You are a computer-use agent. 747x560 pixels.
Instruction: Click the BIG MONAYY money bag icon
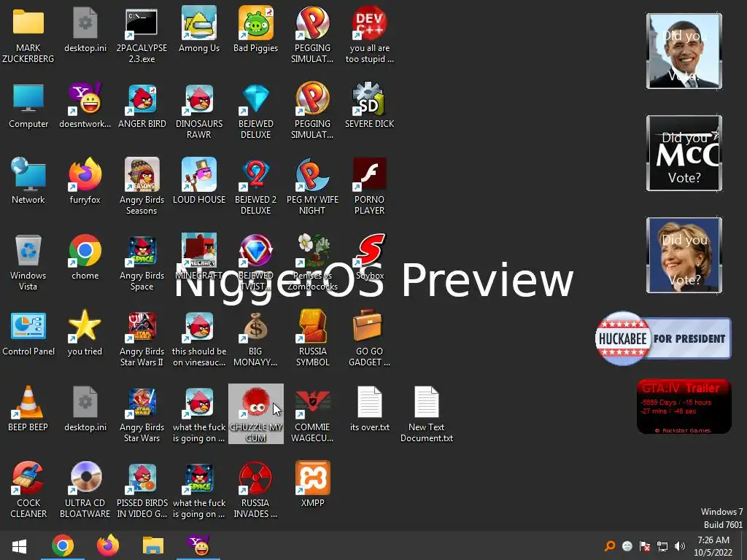coord(256,327)
